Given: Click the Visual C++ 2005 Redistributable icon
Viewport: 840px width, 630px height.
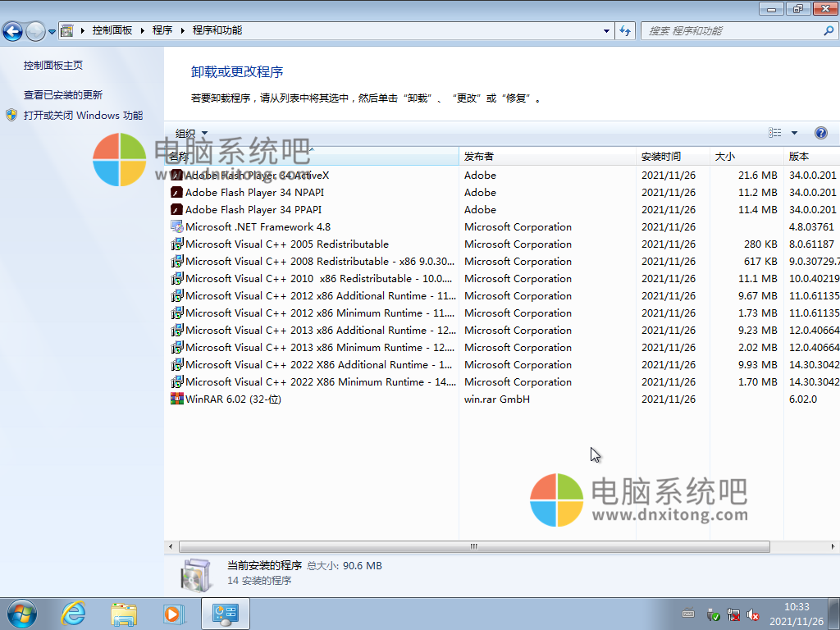Looking at the screenshot, I should 177,244.
